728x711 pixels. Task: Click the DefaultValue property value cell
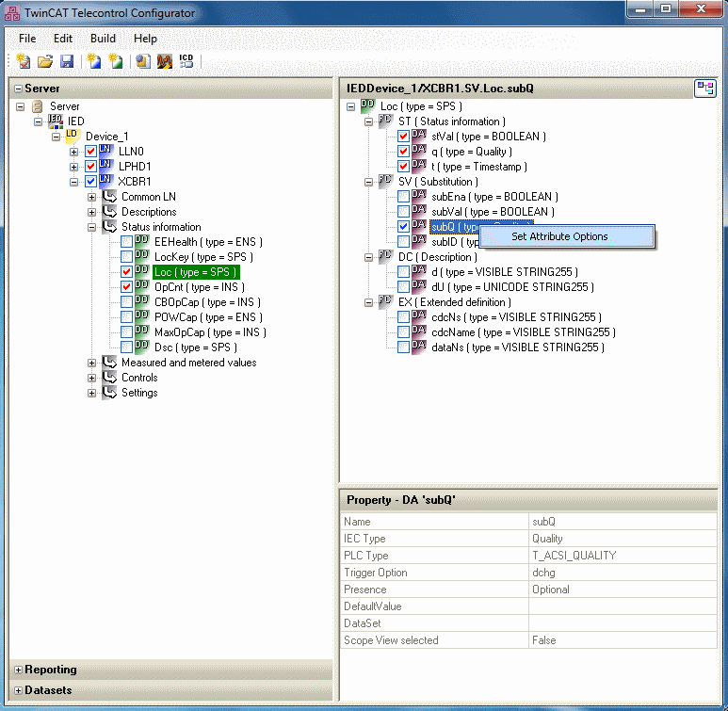623,606
